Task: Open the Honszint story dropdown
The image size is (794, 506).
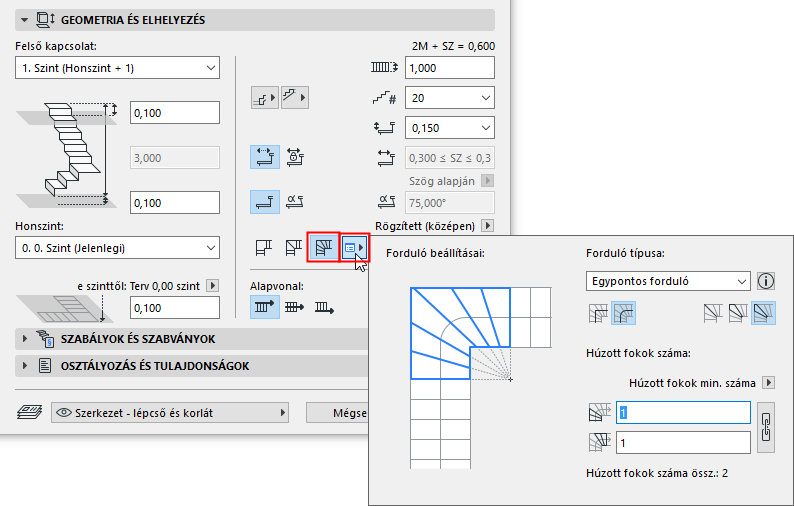Action: click(x=118, y=247)
